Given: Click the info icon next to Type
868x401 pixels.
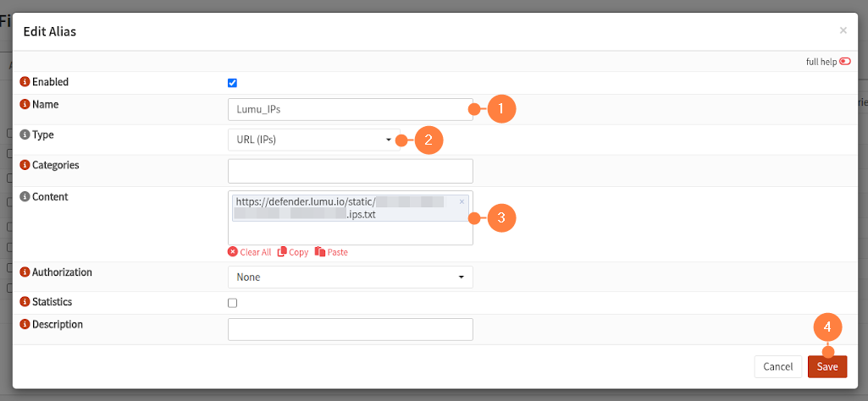Looking at the screenshot, I should click(x=25, y=135).
